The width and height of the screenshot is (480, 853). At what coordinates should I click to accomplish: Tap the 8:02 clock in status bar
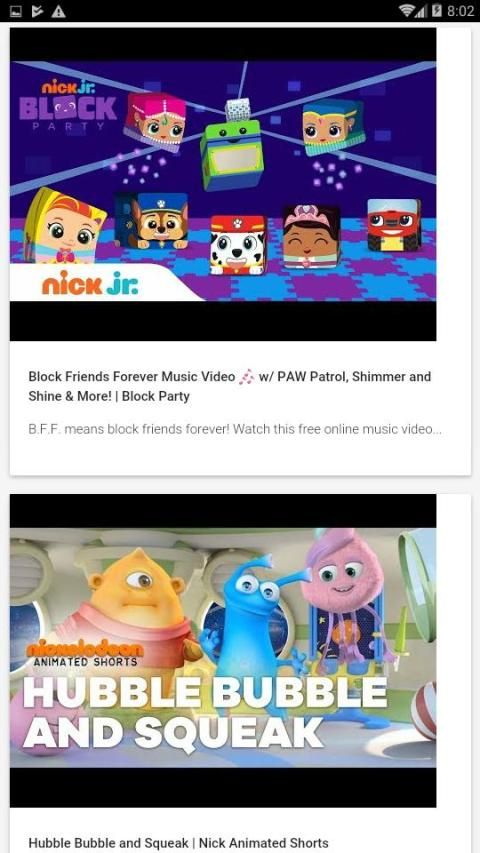460,11
